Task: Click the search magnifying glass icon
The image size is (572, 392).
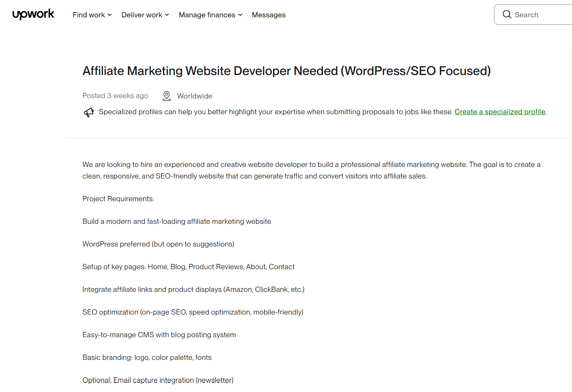Action: tap(507, 14)
